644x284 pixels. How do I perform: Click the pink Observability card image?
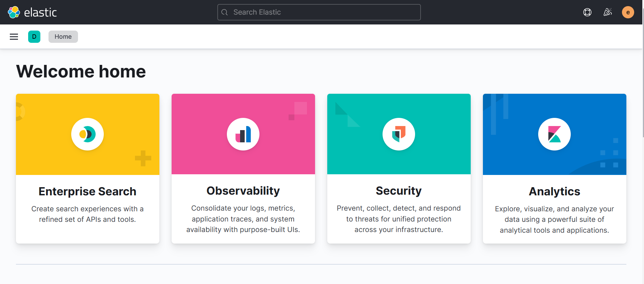(x=243, y=134)
